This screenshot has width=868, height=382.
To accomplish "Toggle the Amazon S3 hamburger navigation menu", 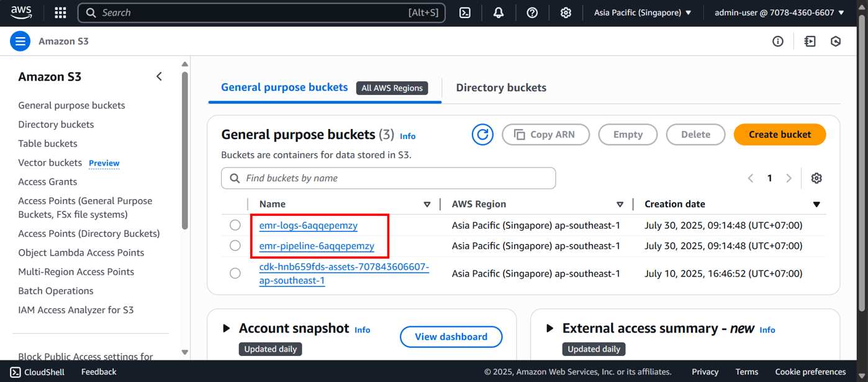I will [20, 42].
